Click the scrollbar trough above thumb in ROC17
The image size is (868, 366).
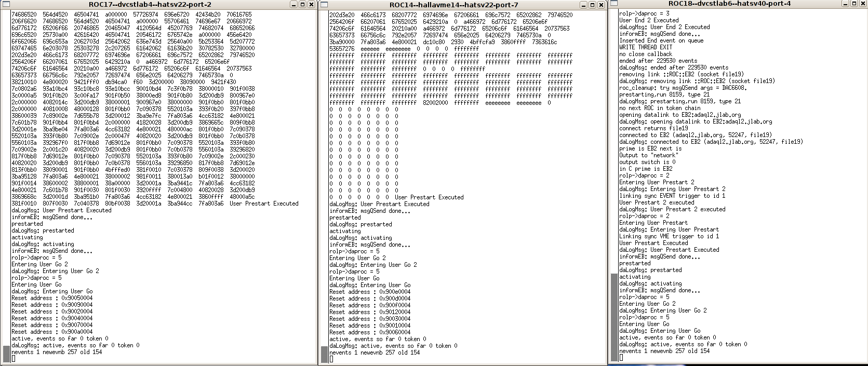coord(6,177)
